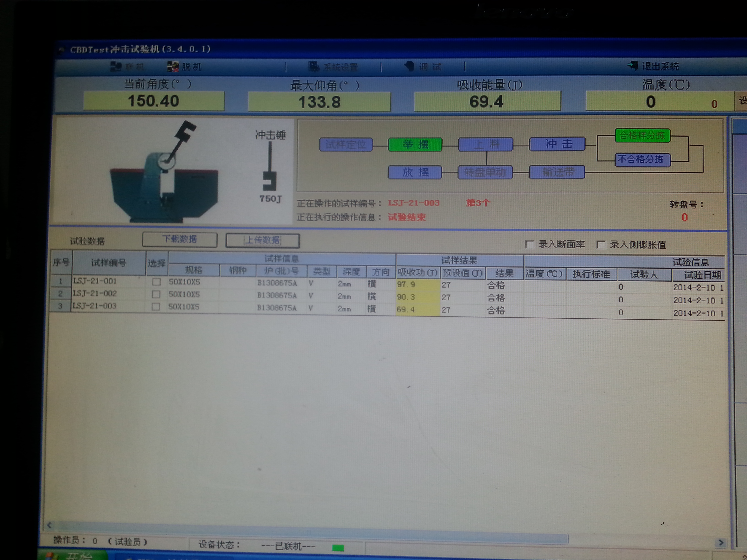Viewport: 747px width, 560px height.
Task: Click the green device status indicator
Action: click(338, 547)
